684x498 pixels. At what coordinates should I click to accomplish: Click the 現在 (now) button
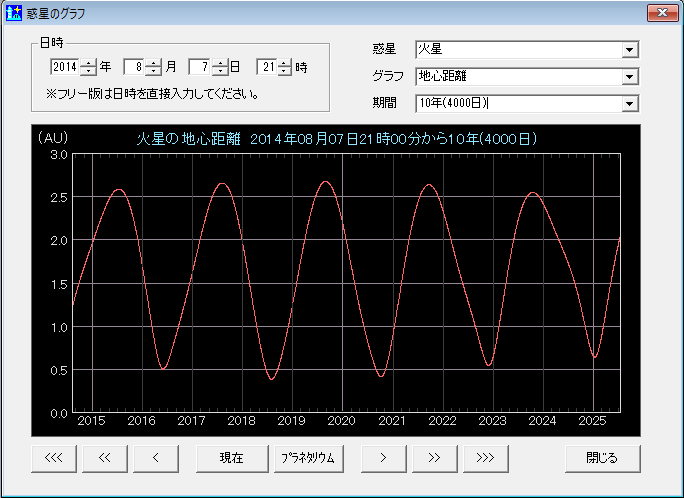[x=232, y=458]
